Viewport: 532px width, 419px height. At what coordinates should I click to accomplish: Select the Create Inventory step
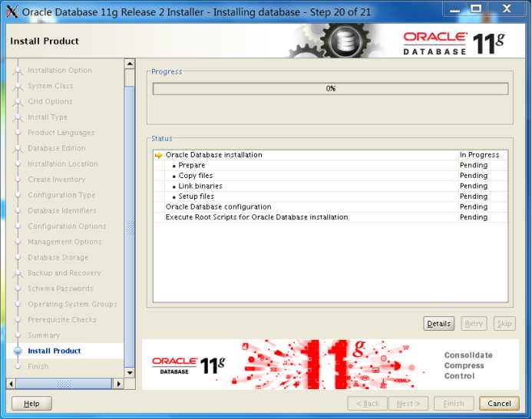point(56,180)
